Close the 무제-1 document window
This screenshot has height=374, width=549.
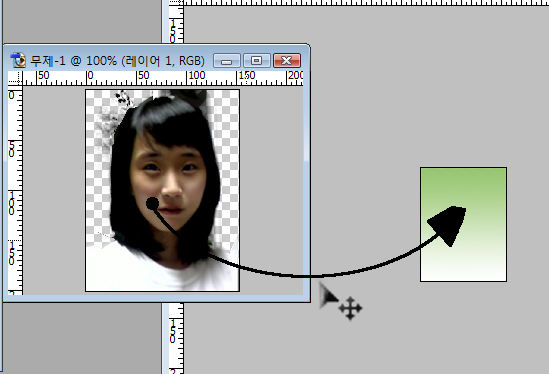pyautogui.click(x=287, y=61)
